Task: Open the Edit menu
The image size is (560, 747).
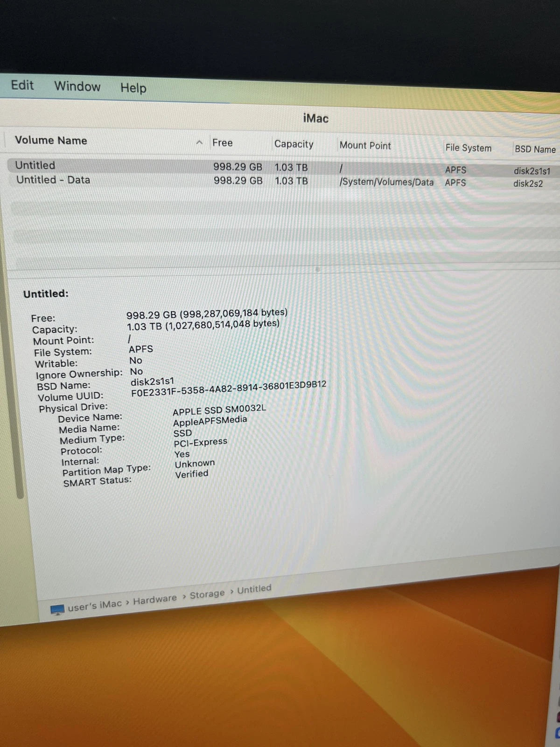Action: (22, 85)
